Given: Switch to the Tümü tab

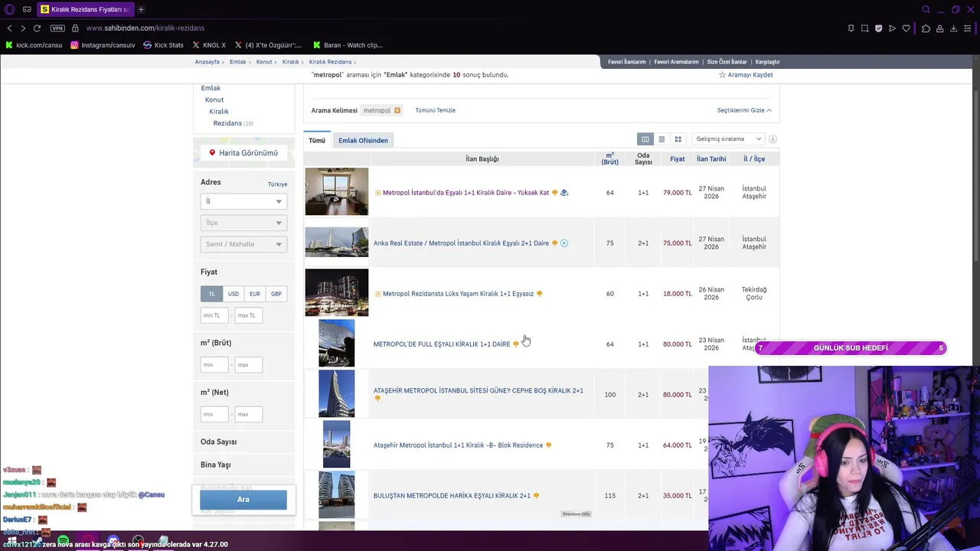Looking at the screenshot, I should 317,141.
